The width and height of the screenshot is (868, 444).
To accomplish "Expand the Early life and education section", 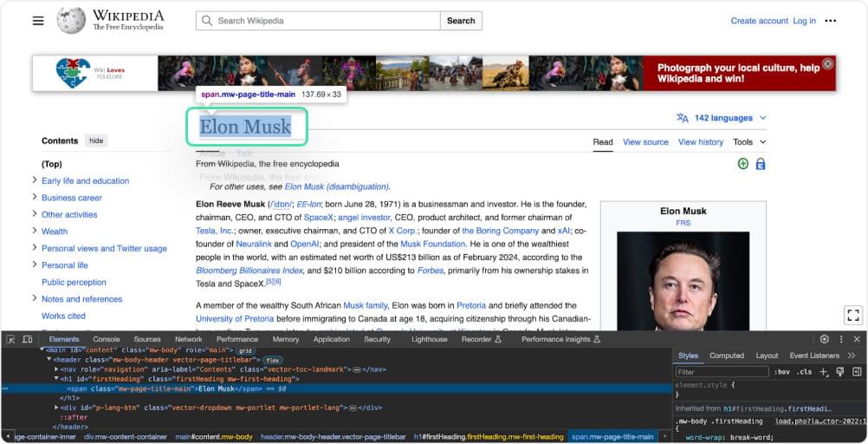I will click(x=35, y=180).
